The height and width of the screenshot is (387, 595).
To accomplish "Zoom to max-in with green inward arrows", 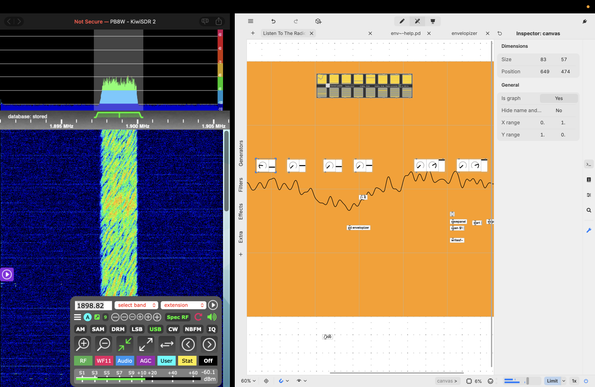I will coord(124,344).
